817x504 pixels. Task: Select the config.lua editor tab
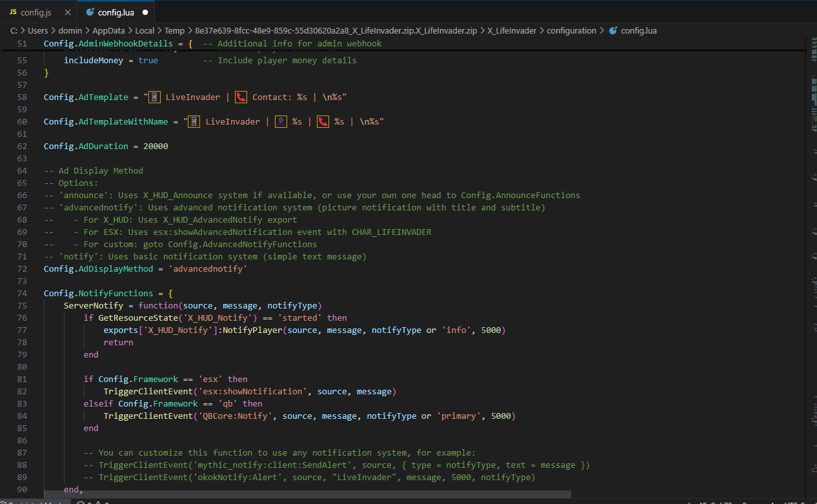(116, 12)
